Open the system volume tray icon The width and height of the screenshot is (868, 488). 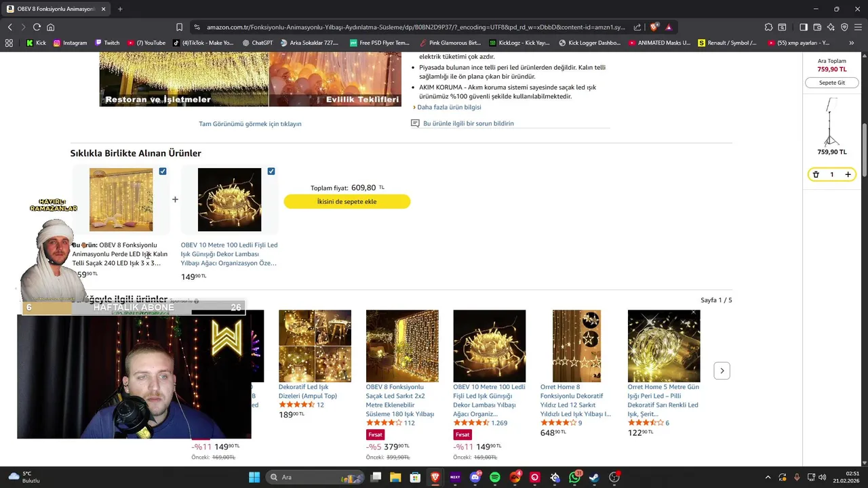coord(821,477)
